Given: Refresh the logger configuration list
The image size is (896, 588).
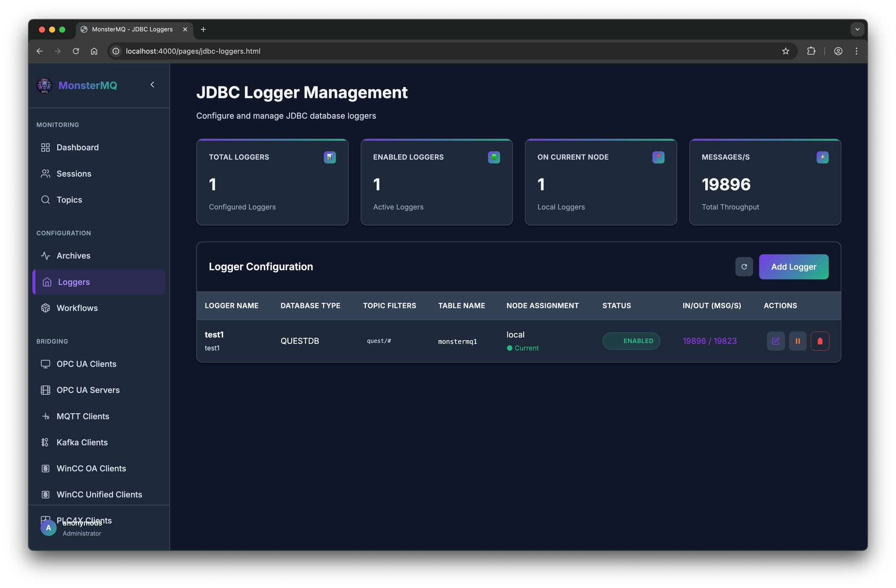Looking at the screenshot, I should pos(744,266).
